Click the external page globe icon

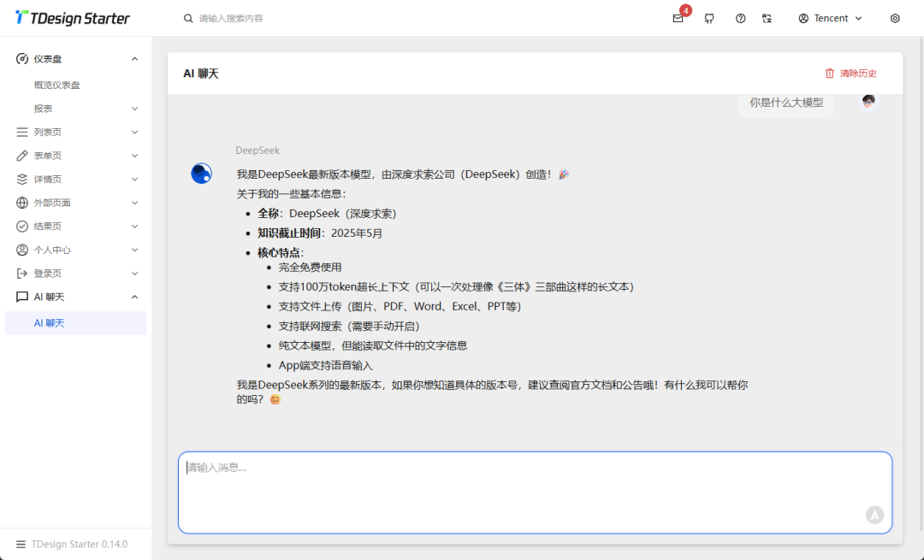pos(21,203)
